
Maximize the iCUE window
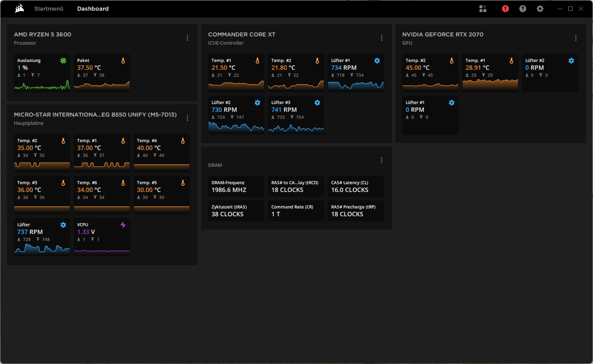(570, 9)
